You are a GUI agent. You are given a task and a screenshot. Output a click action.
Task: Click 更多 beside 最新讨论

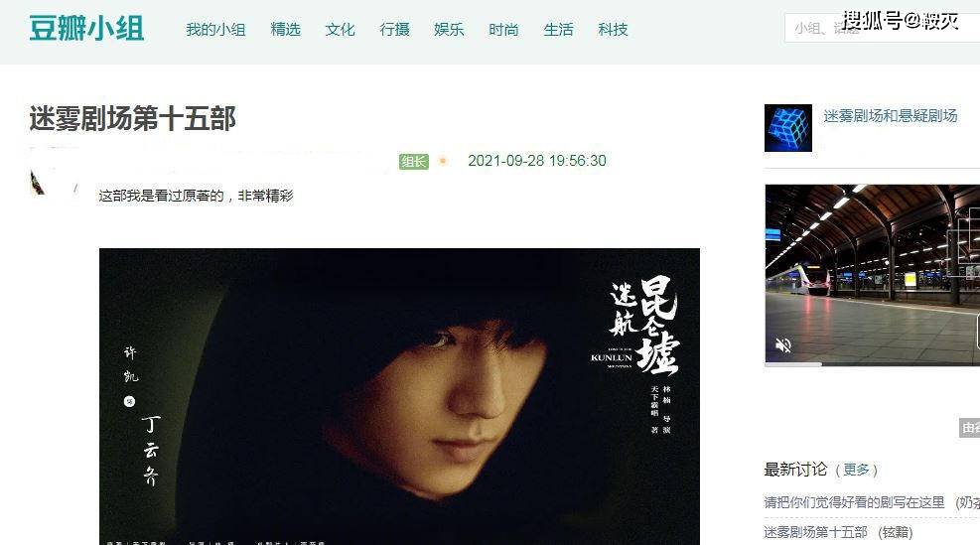(856, 470)
